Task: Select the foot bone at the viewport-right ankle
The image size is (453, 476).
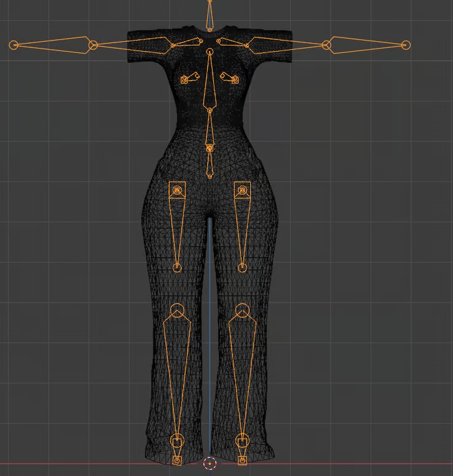Action: pyautogui.click(x=242, y=451)
